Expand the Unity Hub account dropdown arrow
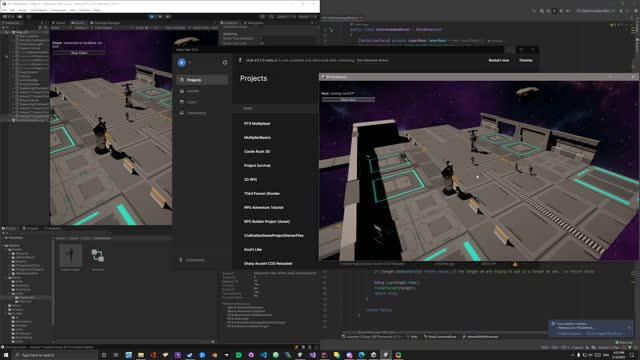The image size is (640, 360). 189,63
